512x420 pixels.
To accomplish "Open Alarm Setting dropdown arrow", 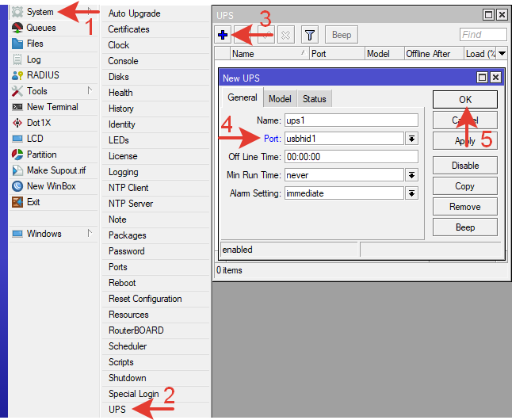I will (412, 193).
